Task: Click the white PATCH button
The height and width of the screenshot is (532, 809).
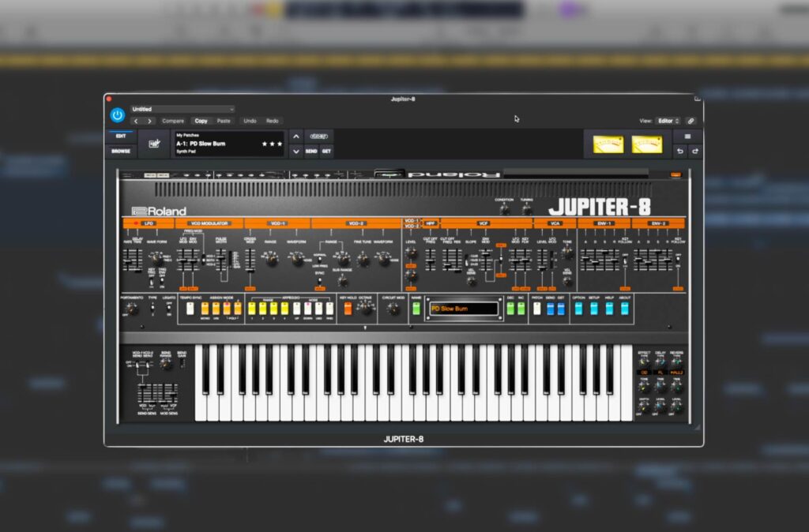Action: 537,309
